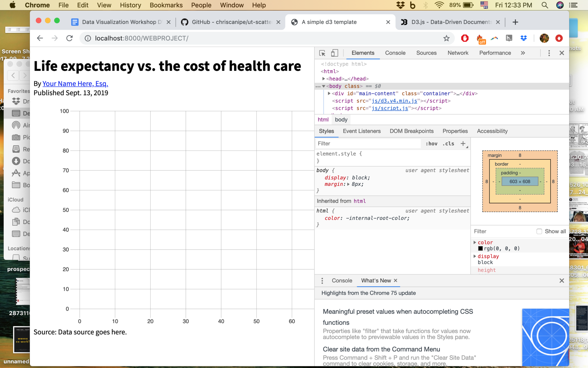Check the Show all computed properties box
Viewport: 588px width, 368px height.
[x=539, y=232]
